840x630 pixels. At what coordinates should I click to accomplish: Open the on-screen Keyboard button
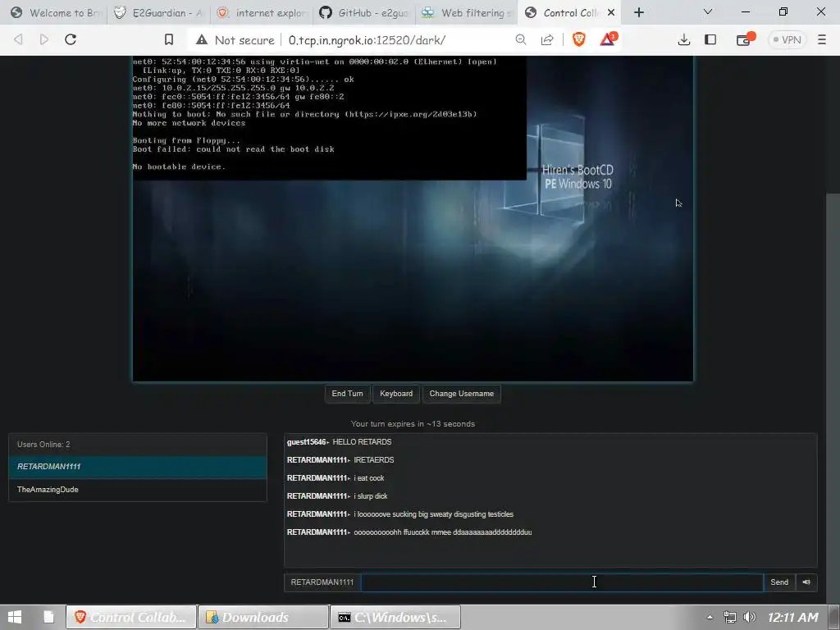pos(396,394)
